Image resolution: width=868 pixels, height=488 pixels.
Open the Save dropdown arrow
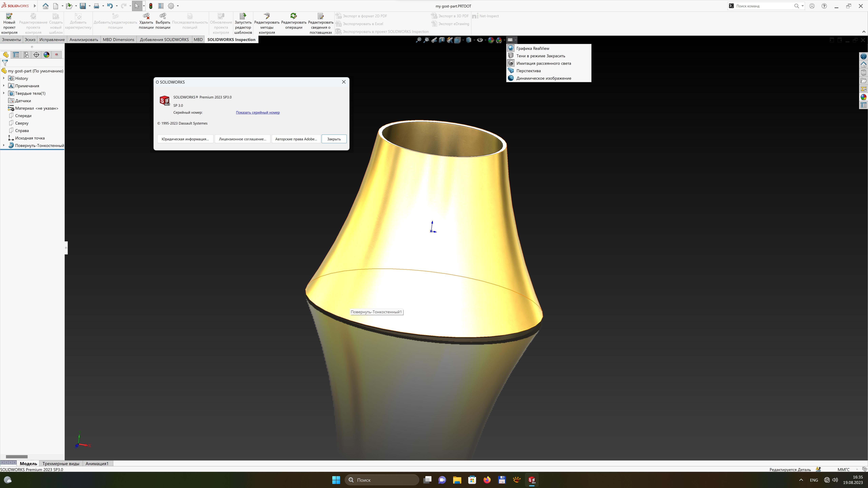coord(90,6)
